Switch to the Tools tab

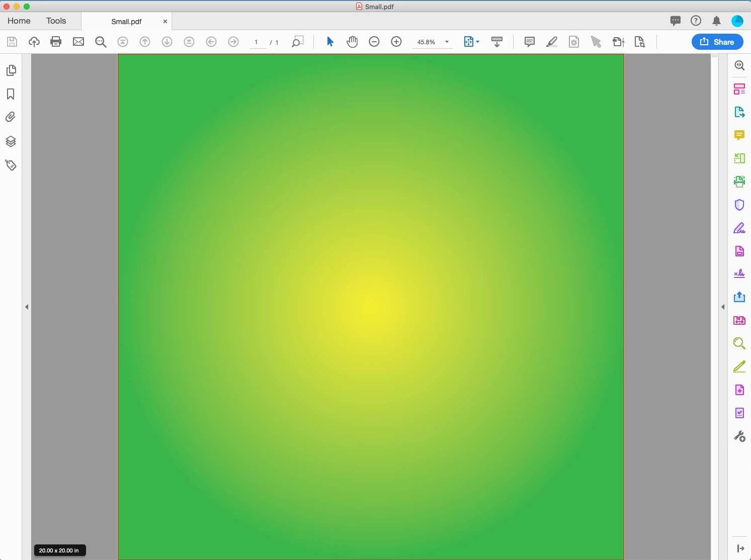click(56, 21)
